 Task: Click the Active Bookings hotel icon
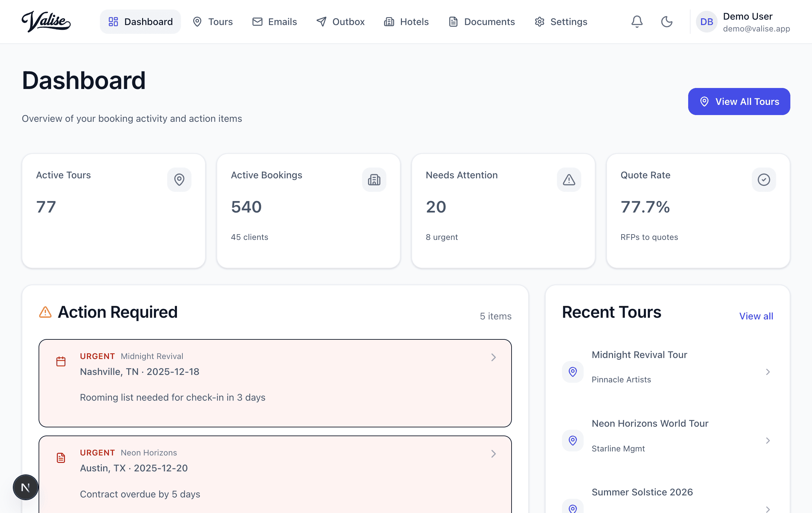(374, 179)
